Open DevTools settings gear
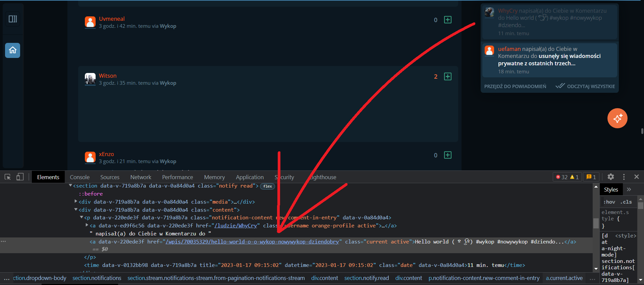The width and height of the screenshot is (644, 285). 610,177
